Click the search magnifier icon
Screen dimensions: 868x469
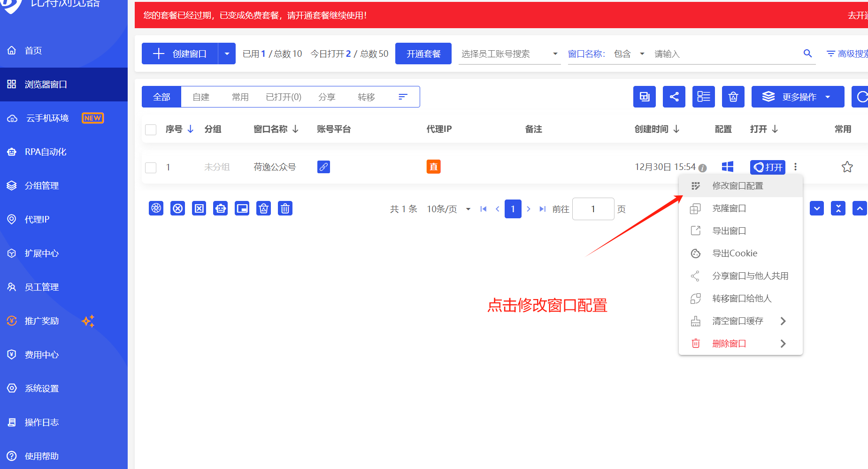[807, 54]
